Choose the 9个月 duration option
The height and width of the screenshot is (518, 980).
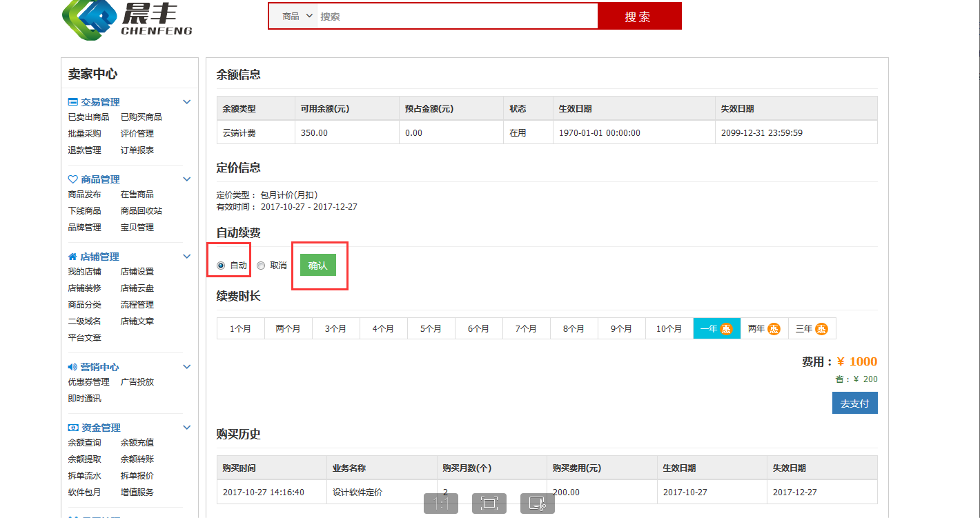[x=622, y=328]
